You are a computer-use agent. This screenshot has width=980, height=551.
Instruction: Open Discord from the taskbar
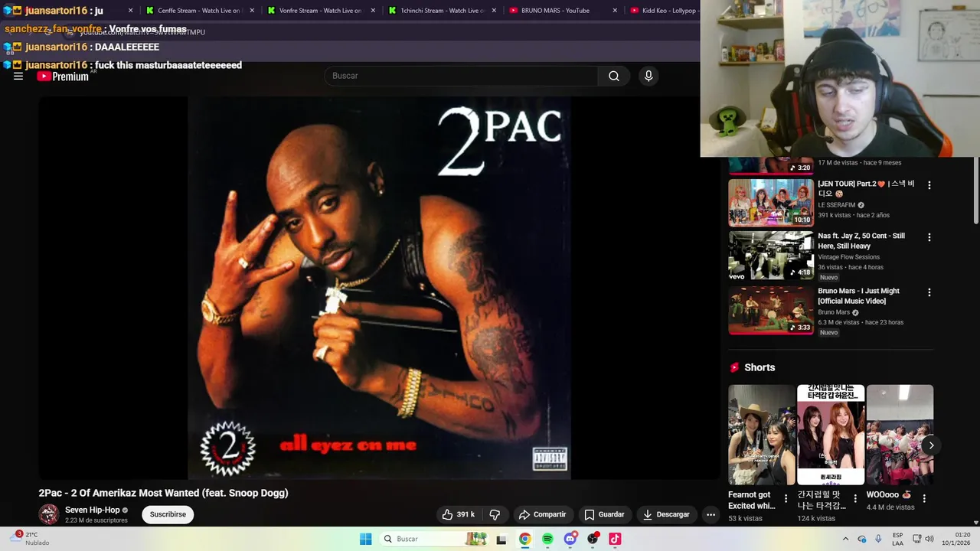(570, 539)
